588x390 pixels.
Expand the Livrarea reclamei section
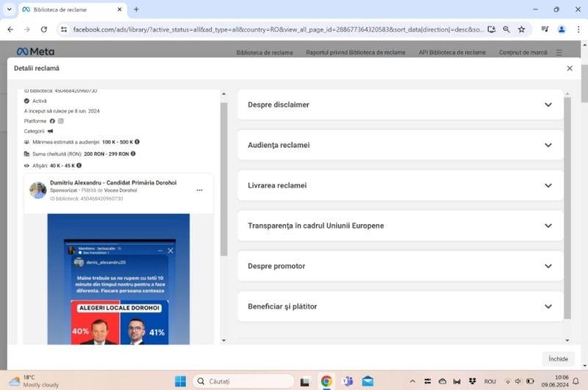click(x=400, y=186)
